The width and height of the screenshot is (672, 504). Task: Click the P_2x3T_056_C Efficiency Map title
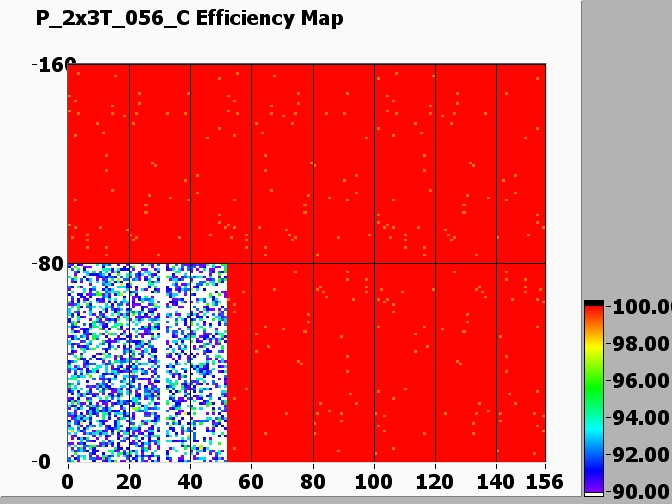189,18
